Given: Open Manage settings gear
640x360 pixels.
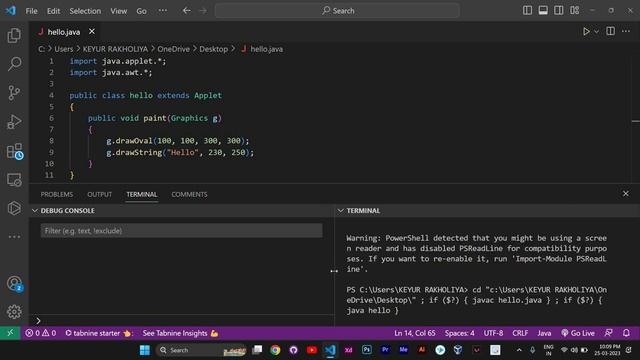Looking at the screenshot, I should point(14,312).
